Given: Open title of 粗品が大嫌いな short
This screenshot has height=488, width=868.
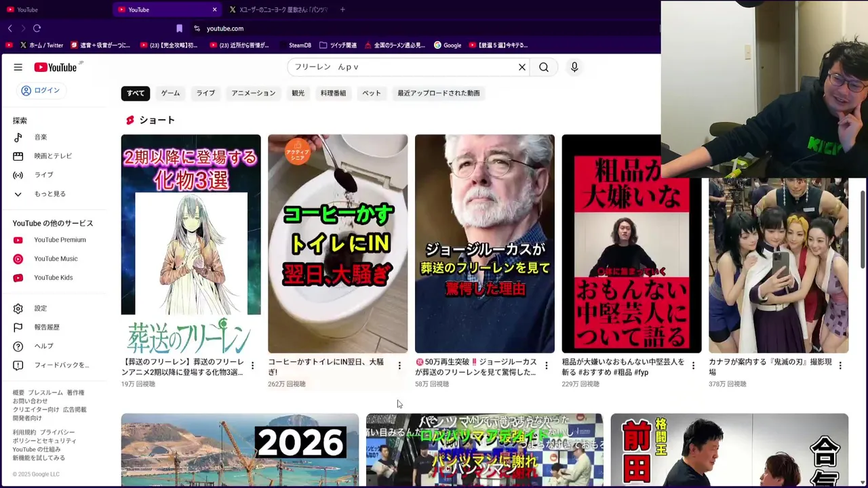Looking at the screenshot, I should point(623,367).
